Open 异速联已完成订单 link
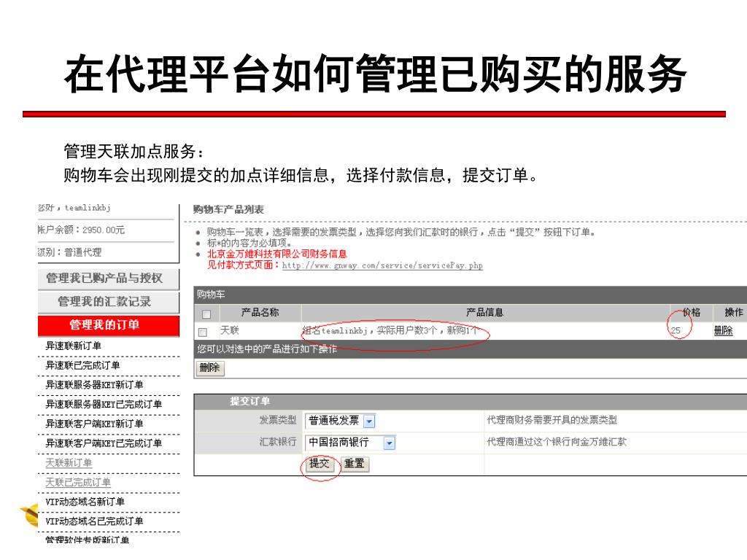 82,365
